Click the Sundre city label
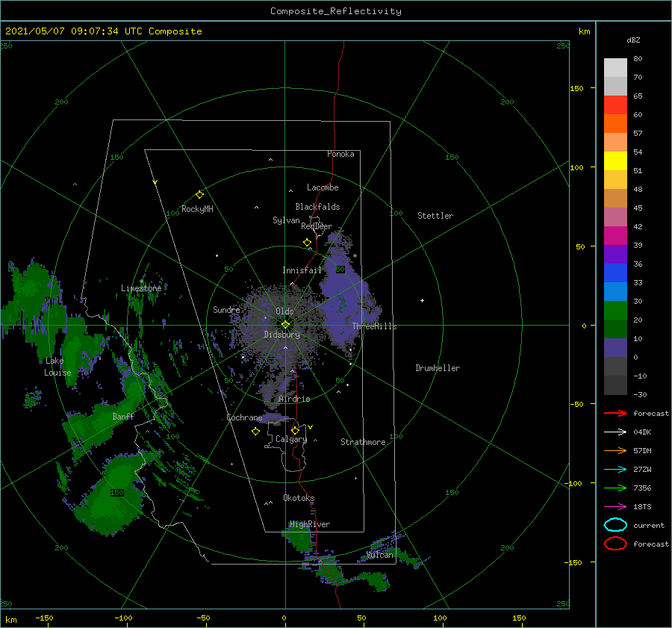The height and width of the screenshot is (628, 672). click(x=226, y=309)
